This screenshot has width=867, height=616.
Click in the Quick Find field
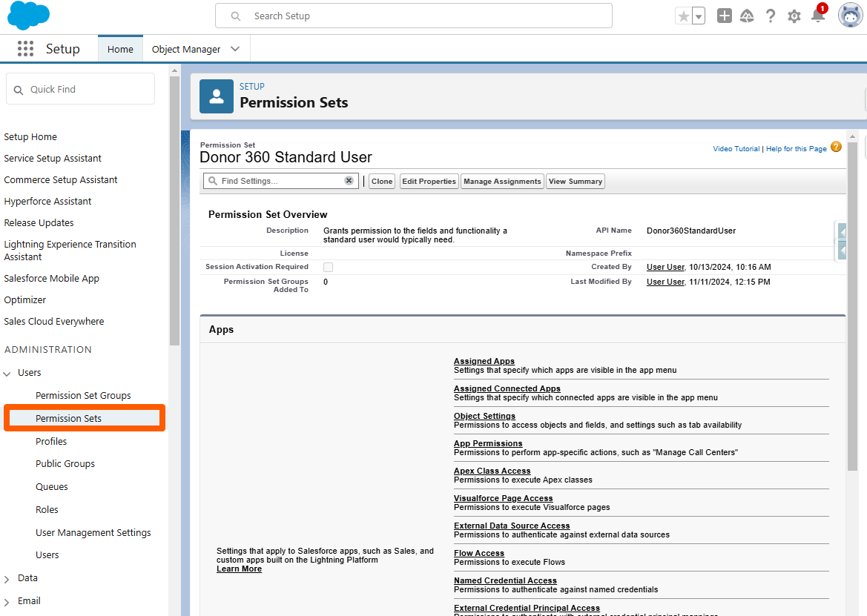(81, 89)
